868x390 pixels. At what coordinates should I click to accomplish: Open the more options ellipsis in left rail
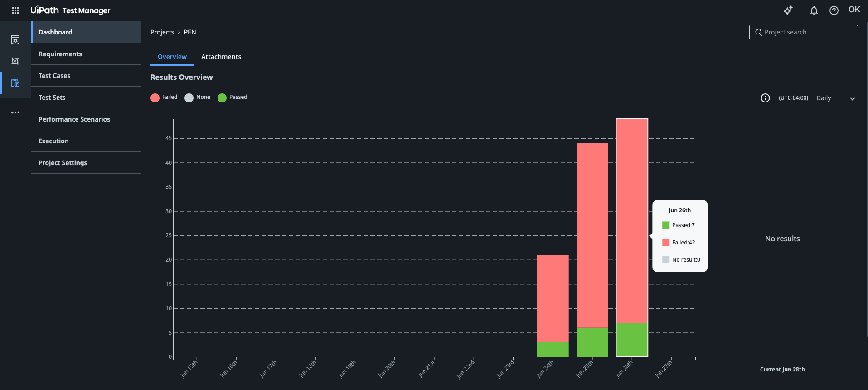[x=15, y=112]
